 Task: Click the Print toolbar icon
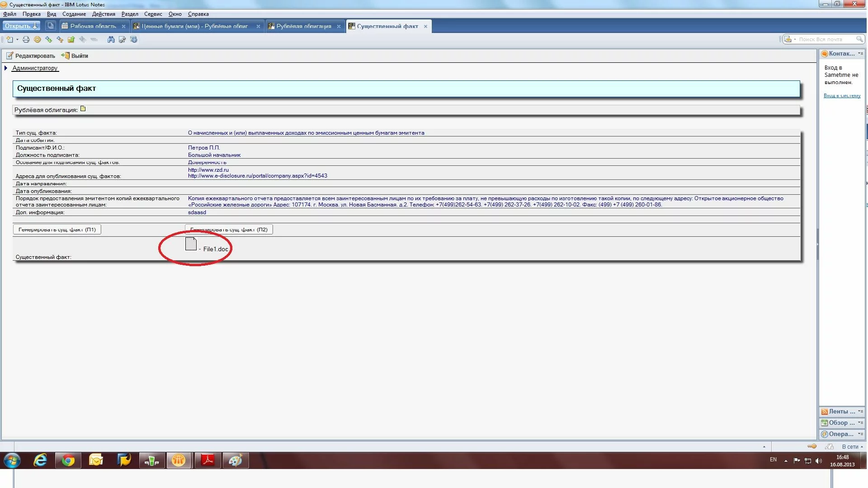26,40
